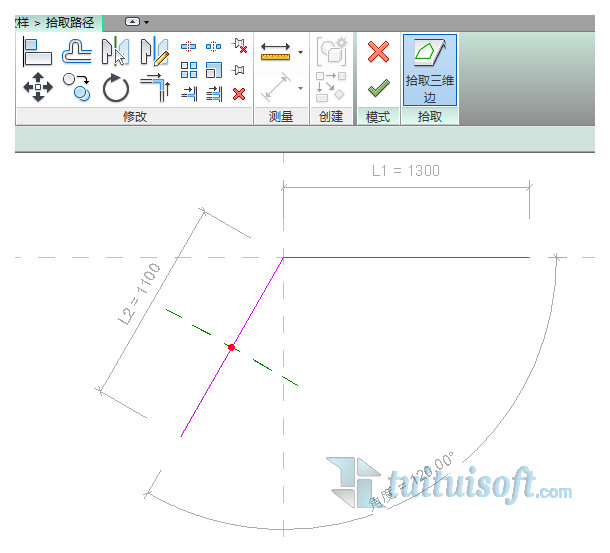Select Trim/Extend Multiple Elements tool

click(x=214, y=94)
